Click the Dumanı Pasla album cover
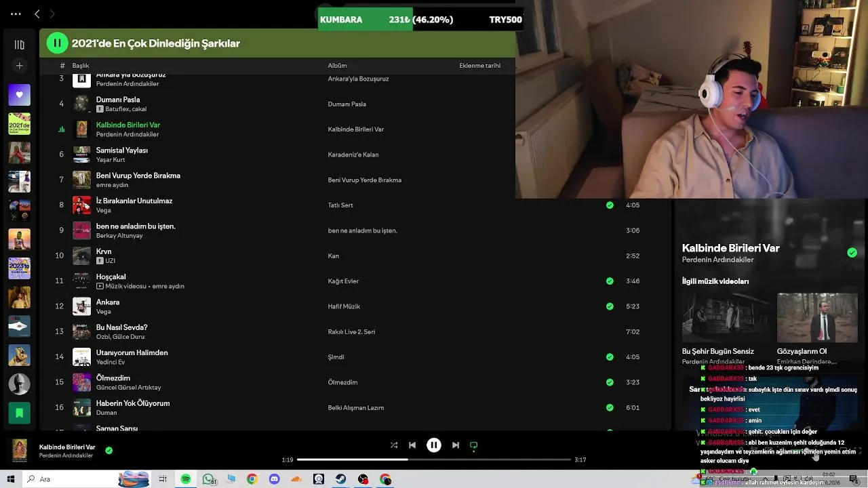 click(81, 104)
